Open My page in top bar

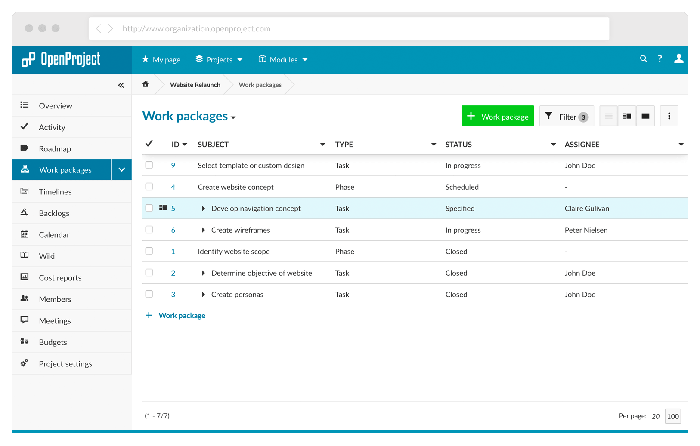click(161, 59)
